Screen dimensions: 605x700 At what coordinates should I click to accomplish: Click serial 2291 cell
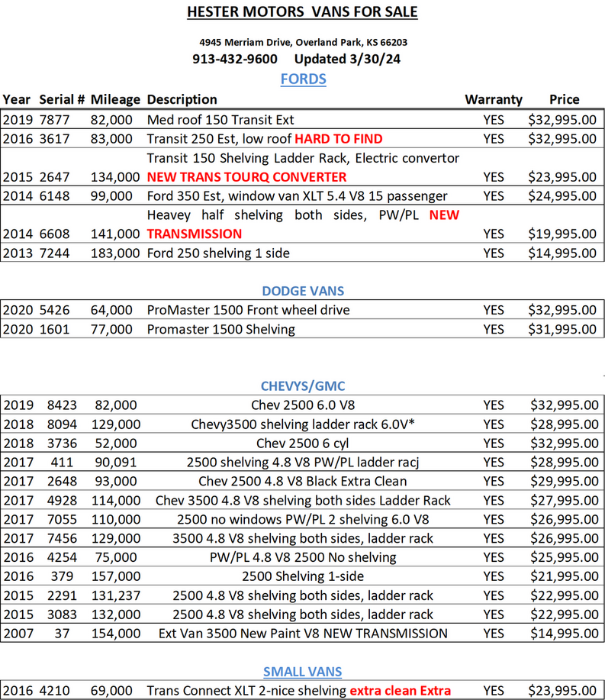[62, 595]
